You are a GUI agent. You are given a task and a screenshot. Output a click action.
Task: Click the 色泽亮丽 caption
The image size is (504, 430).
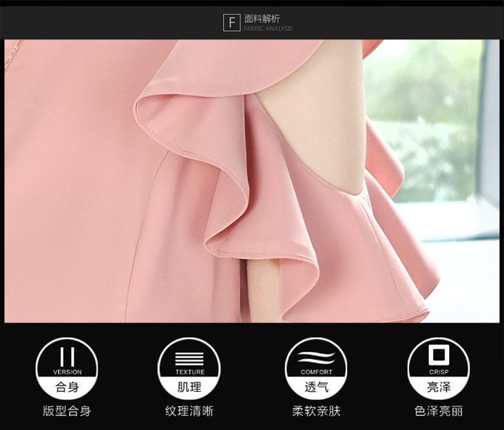[x=439, y=411]
